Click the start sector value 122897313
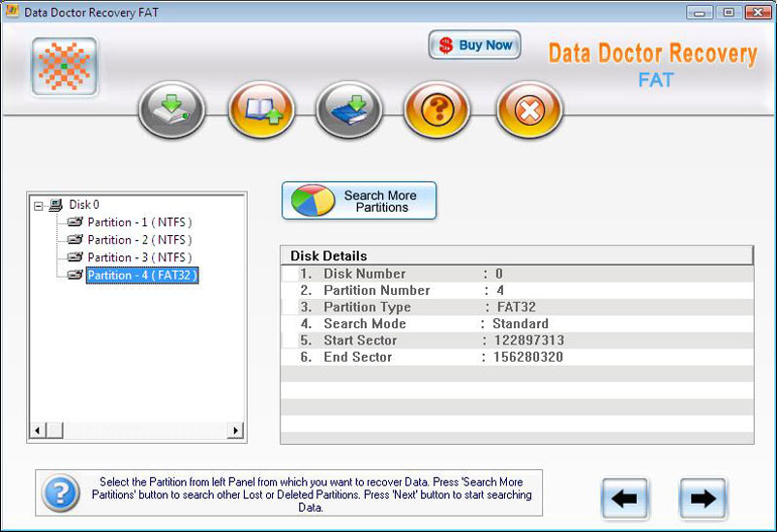777x532 pixels. tap(528, 340)
